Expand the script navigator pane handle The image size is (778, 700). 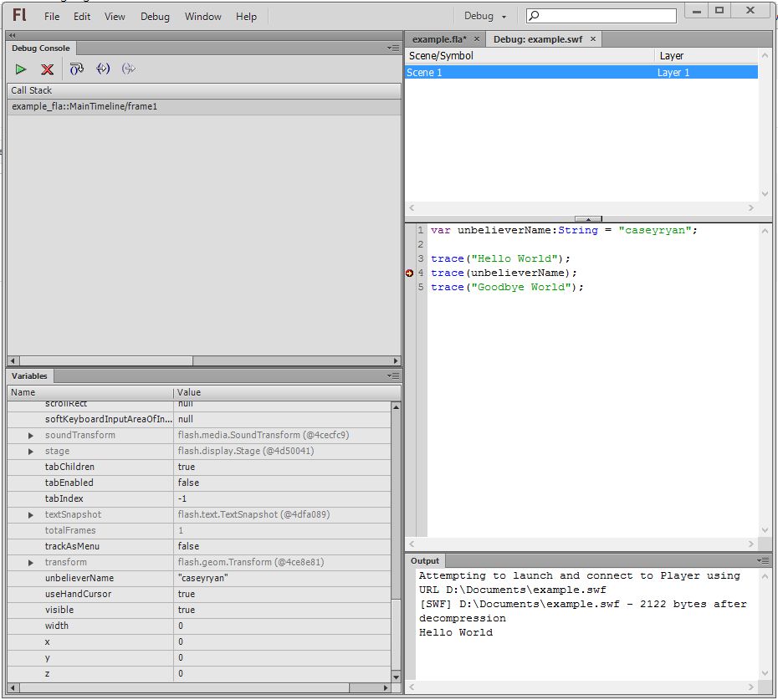pyautogui.click(x=588, y=219)
